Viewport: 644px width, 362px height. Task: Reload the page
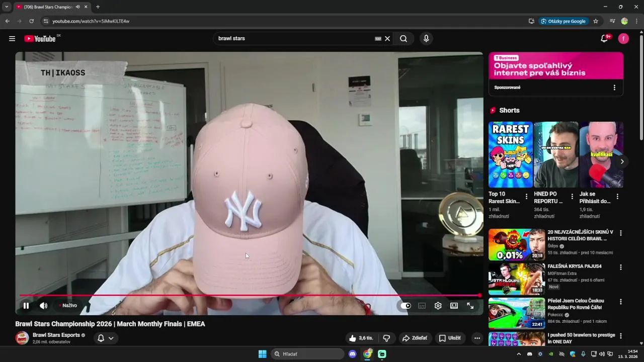(31, 21)
